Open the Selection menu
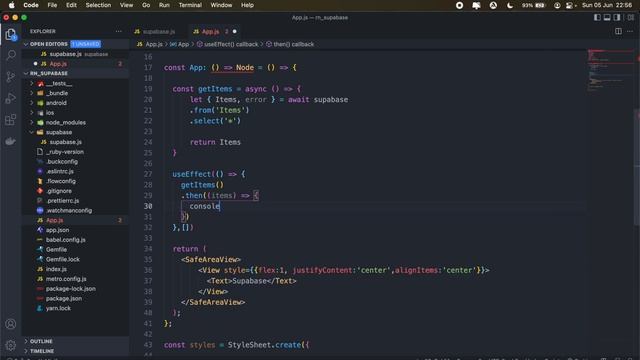The width and height of the screenshot is (640, 360). coord(98,5)
